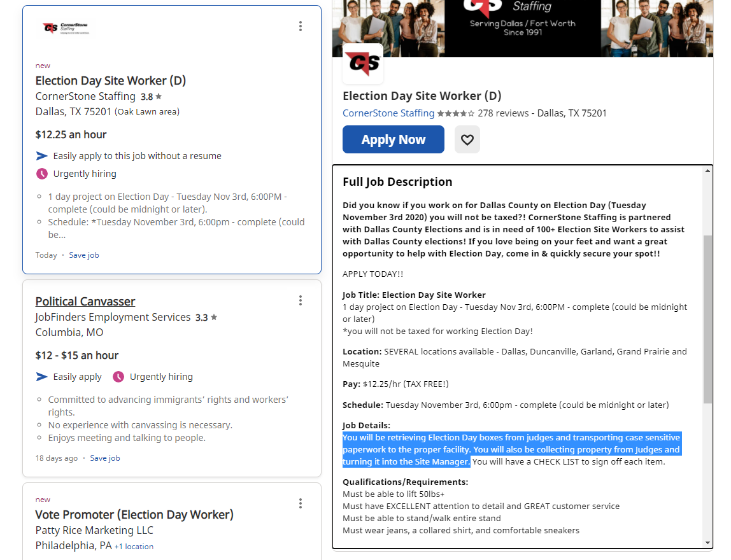Click 'Must be able to lift 50lbs+' requirement

394,494
